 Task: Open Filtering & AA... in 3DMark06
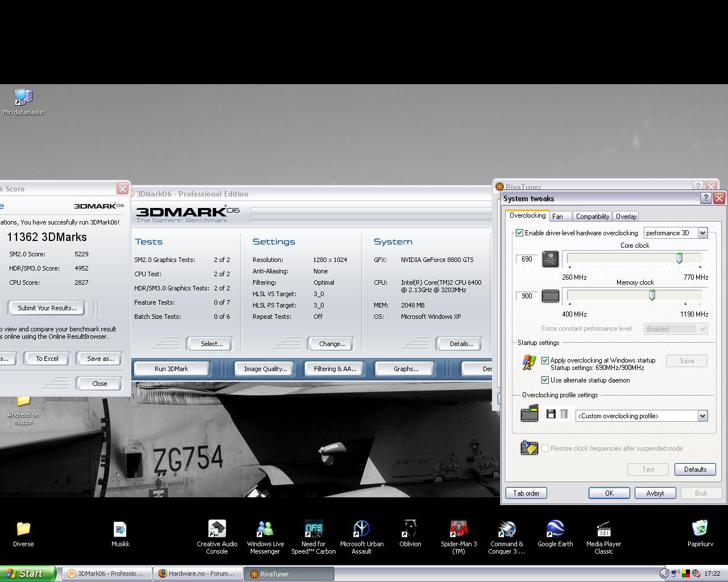[335, 369]
